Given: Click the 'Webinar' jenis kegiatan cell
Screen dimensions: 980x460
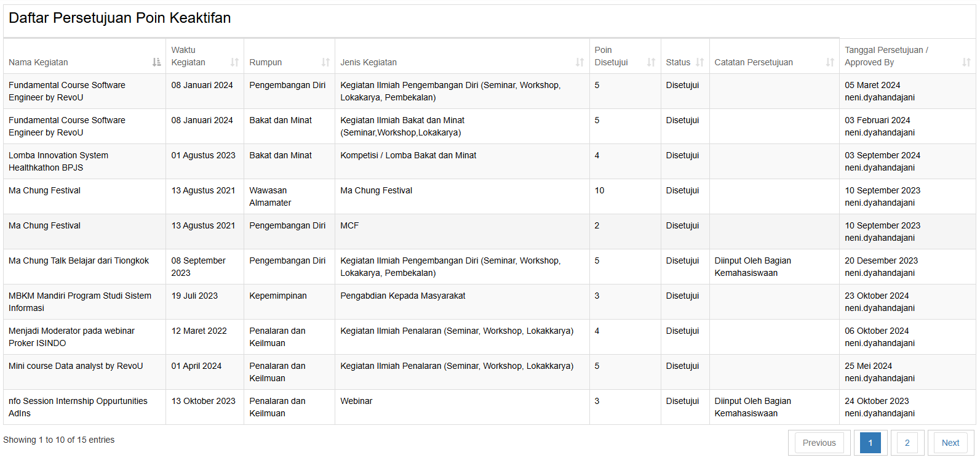Looking at the screenshot, I should coord(462,407).
